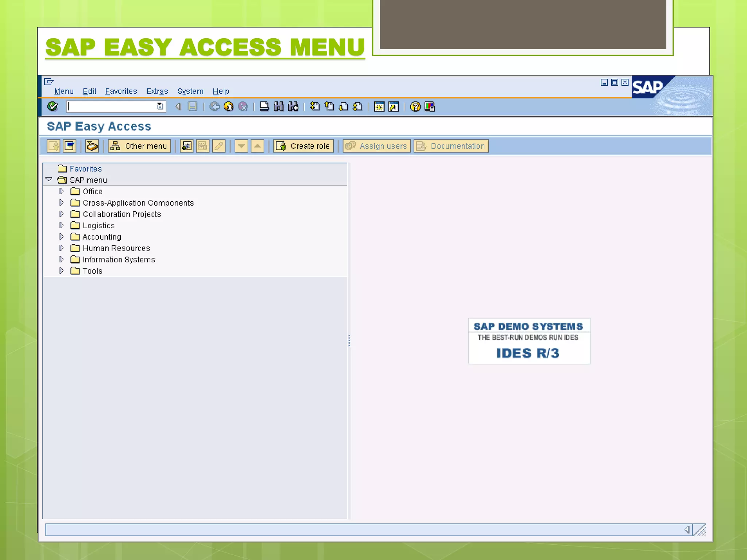Click the Delete Favorites icon
The height and width of the screenshot is (560, 747).
point(202,146)
